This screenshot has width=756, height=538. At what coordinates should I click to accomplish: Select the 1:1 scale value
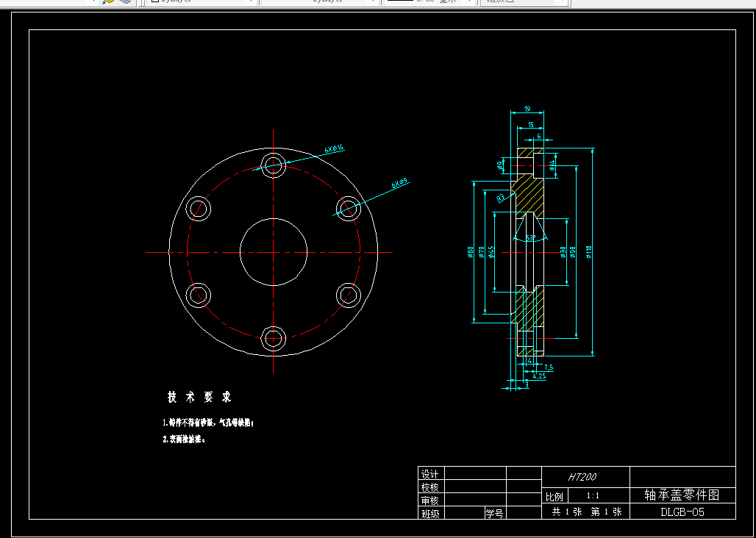[593, 495]
